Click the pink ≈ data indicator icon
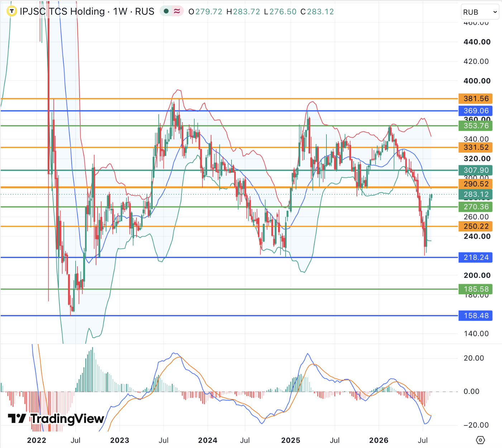This screenshot has width=502, height=448. [x=177, y=11]
